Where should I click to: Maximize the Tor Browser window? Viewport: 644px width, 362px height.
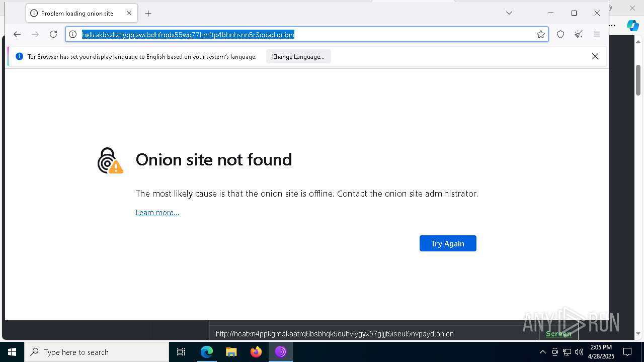(x=574, y=13)
